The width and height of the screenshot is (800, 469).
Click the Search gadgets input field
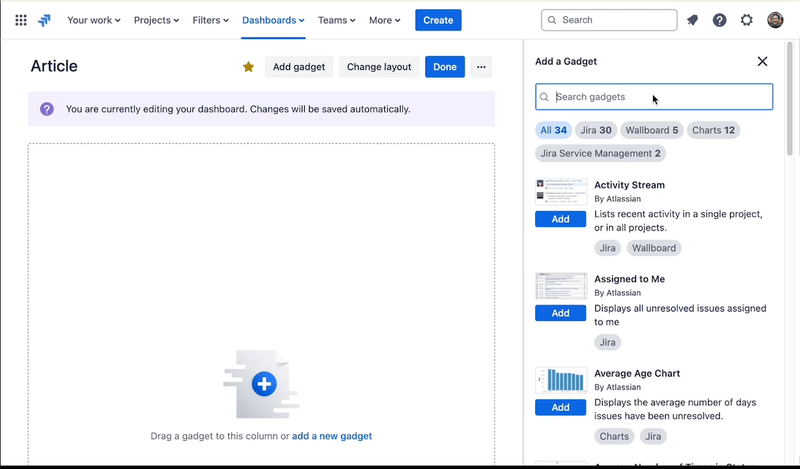[654, 97]
